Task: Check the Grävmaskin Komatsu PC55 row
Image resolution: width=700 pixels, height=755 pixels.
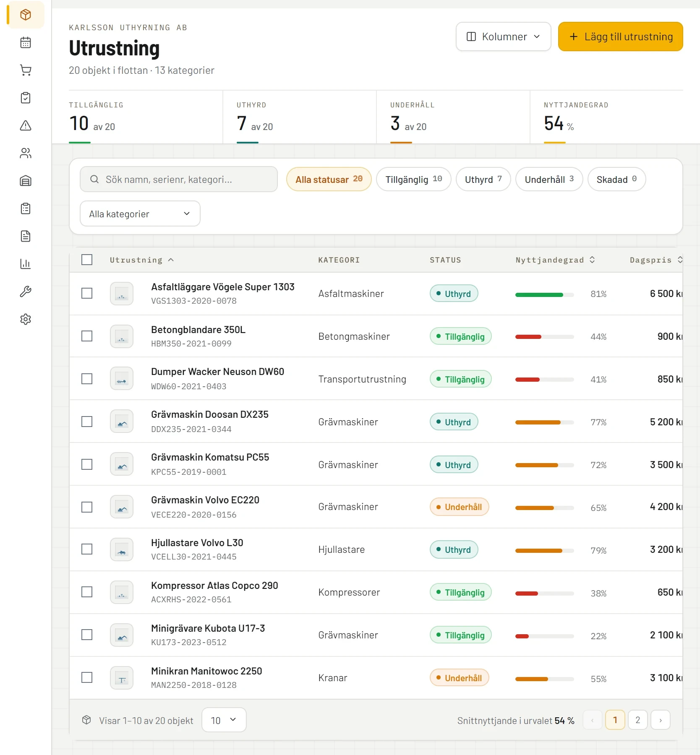Action: coord(87,464)
